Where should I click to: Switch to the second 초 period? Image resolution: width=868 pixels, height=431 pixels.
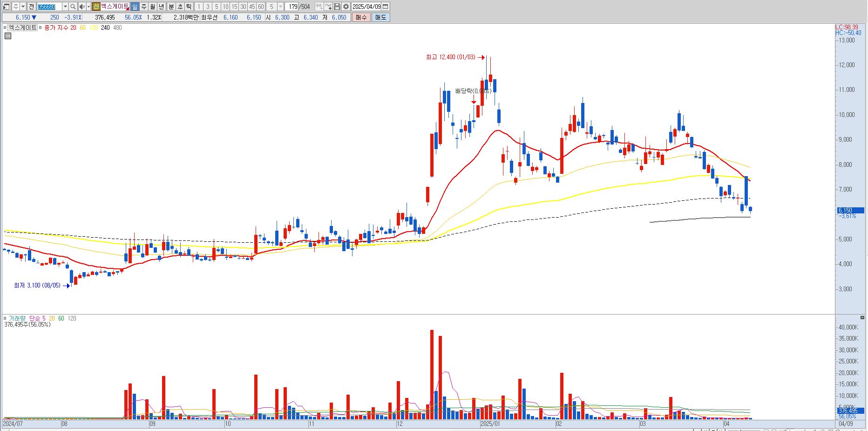click(x=180, y=7)
